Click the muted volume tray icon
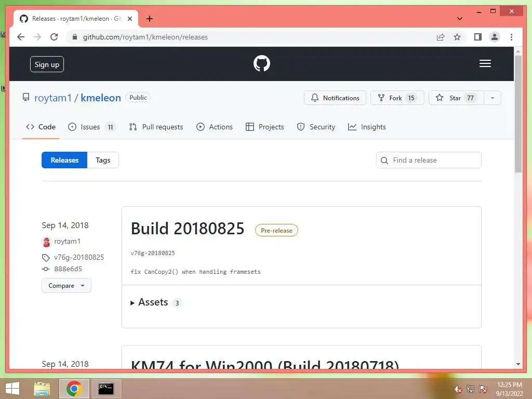The height and width of the screenshot is (399, 532). click(x=458, y=390)
